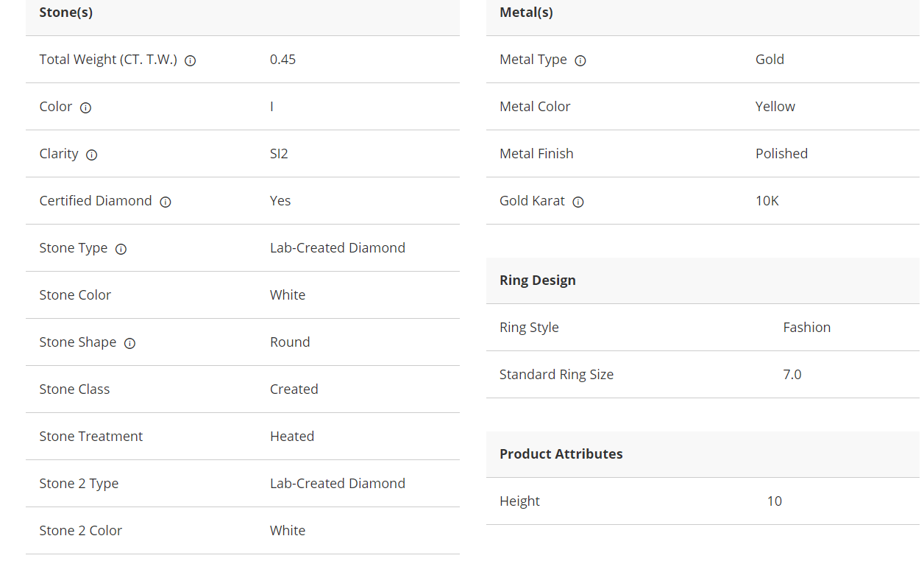Click the Metal Type info icon
Viewport: 924px width, 561px height.
pos(580,61)
